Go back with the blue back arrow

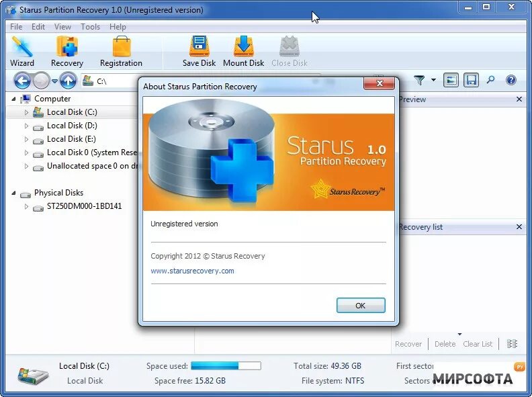[x=22, y=81]
